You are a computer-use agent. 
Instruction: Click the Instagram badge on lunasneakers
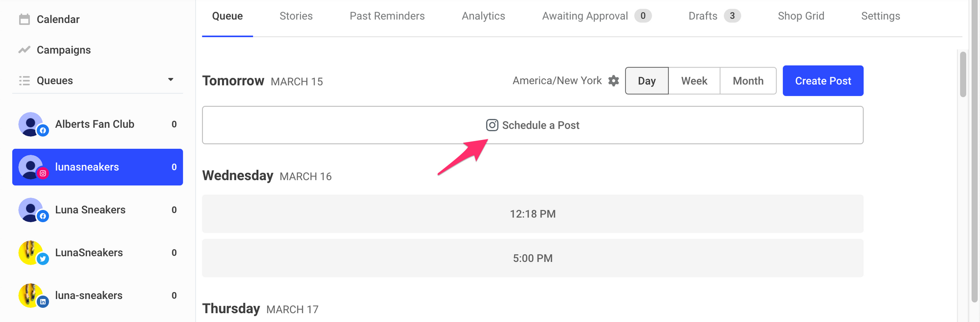click(x=43, y=173)
